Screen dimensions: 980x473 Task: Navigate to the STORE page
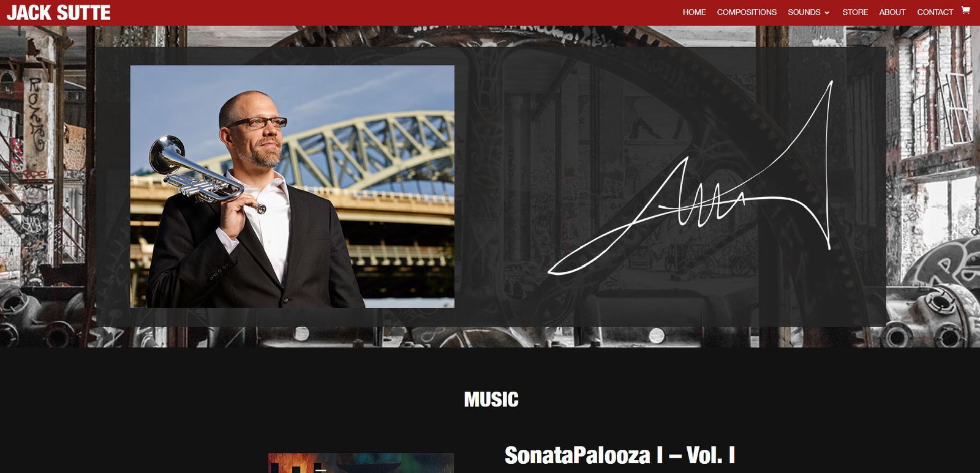pyautogui.click(x=855, y=12)
